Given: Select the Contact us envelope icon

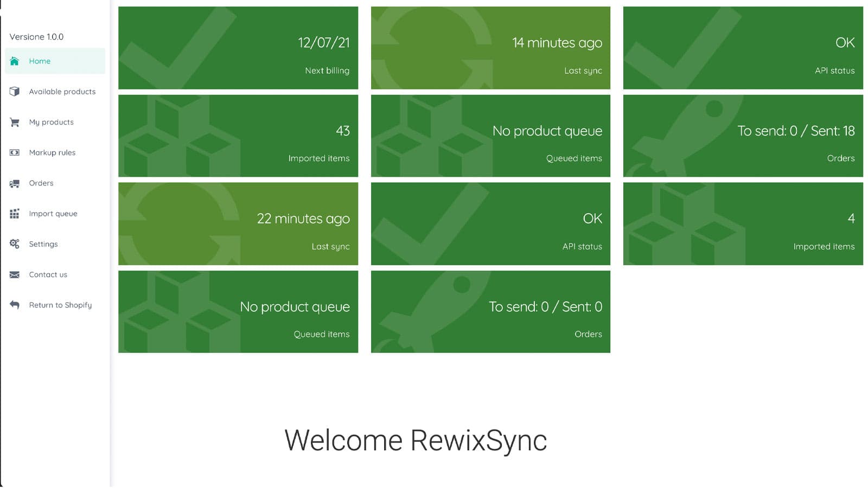Looking at the screenshot, I should 15,275.
